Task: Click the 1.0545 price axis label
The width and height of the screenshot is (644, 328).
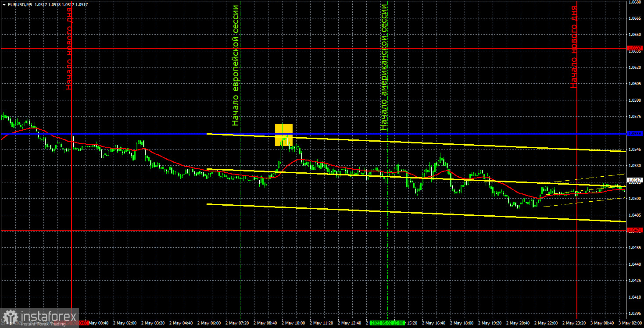Action: [x=634, y=149]
